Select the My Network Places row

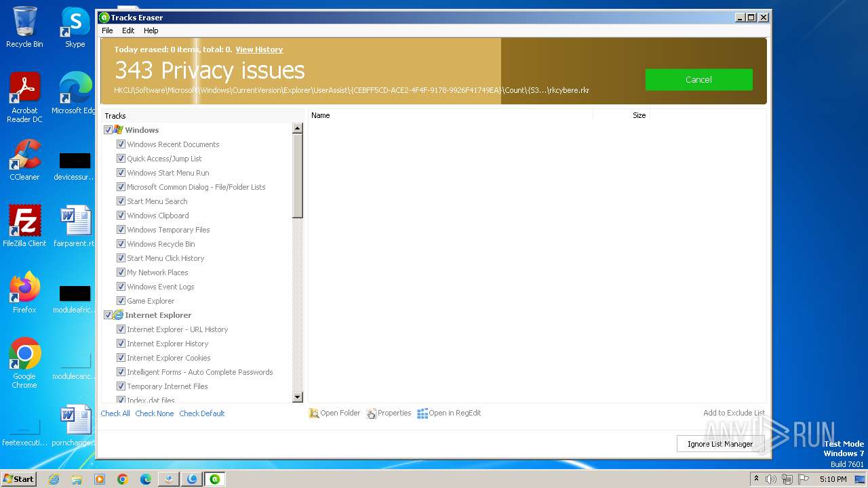(157, 272)
